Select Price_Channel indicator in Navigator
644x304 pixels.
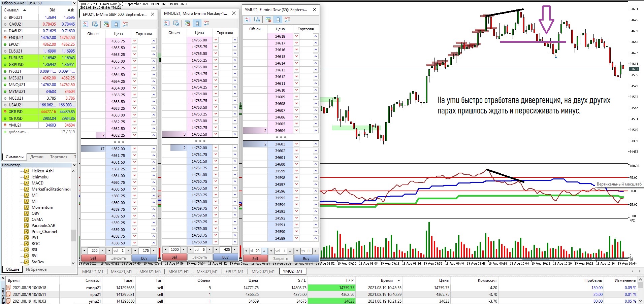44,232
